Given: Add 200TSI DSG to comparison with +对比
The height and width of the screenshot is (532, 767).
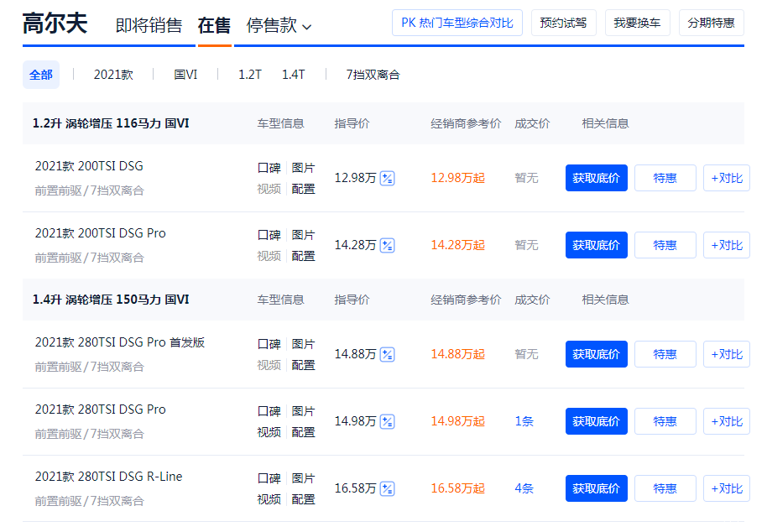Looking at the screenshot, I should pos(726,178).
